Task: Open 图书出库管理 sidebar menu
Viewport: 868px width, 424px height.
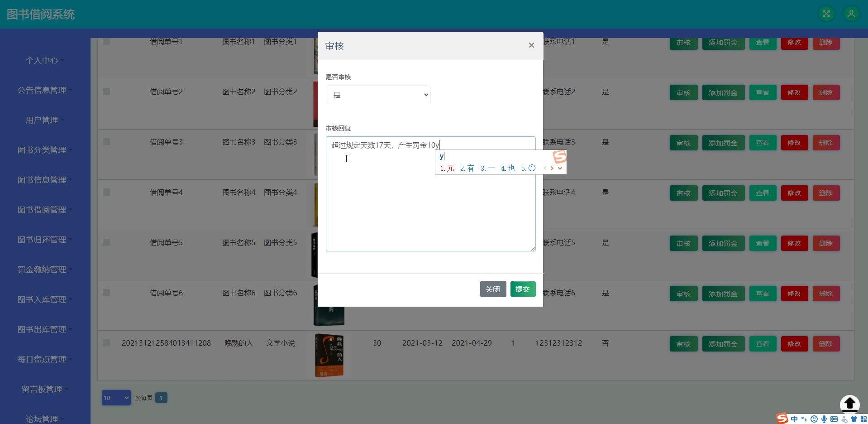Action: 45,329
